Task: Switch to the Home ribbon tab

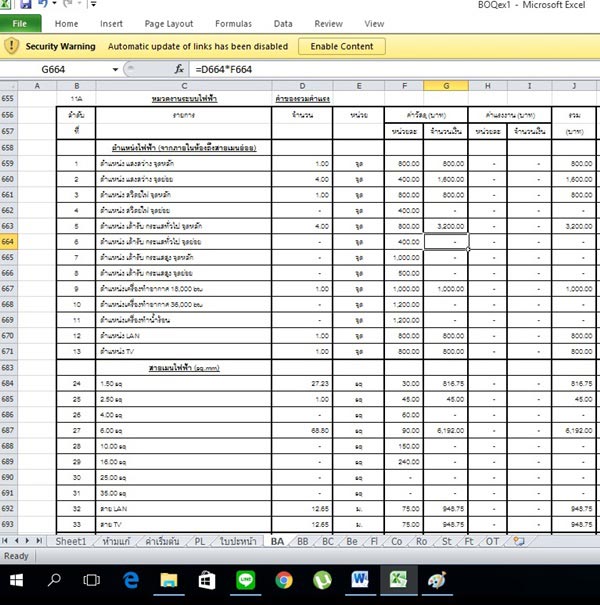Action: coord(66,24)
